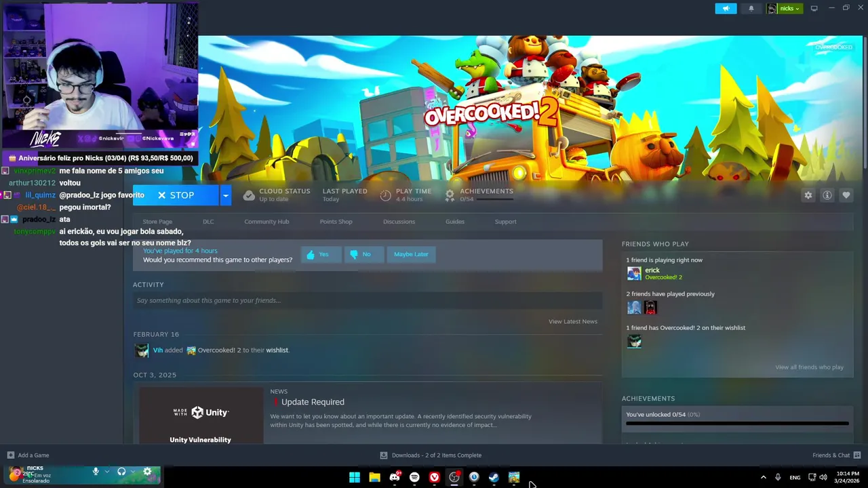Select Maybe Later for recommendation
The image size is (868, 488).
411,254
